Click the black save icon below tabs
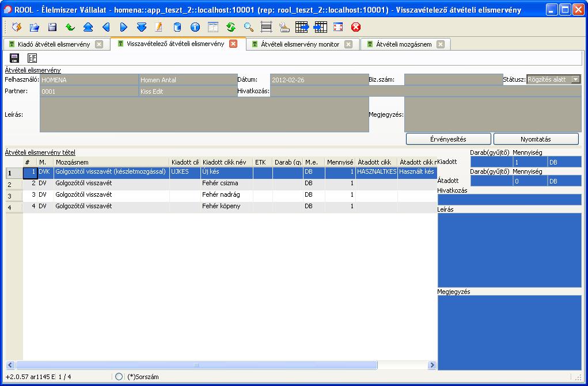Image resolution: width=588 pixels, height=386 pixels. 14,58
